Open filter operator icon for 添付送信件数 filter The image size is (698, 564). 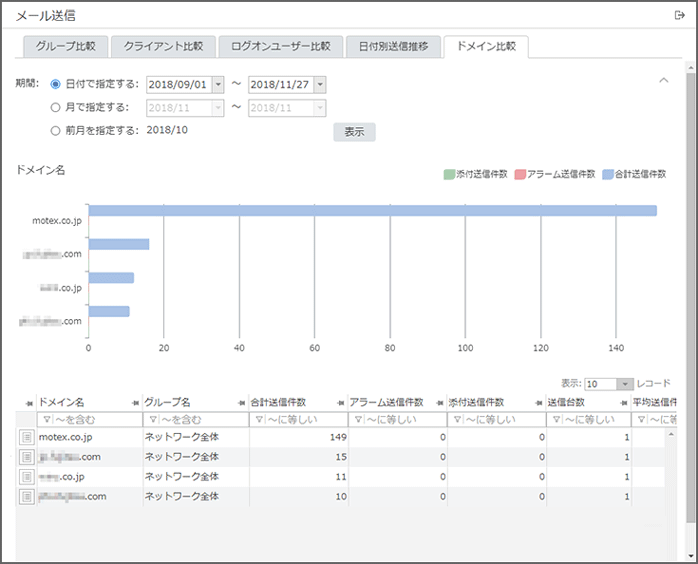click(457, 419)
